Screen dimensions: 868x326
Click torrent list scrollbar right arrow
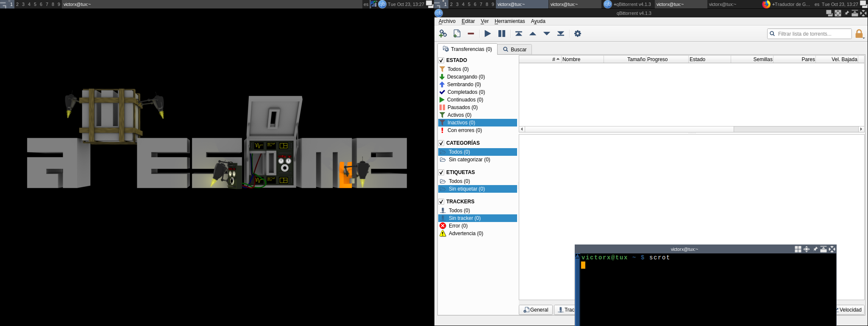tap(861, 129)
